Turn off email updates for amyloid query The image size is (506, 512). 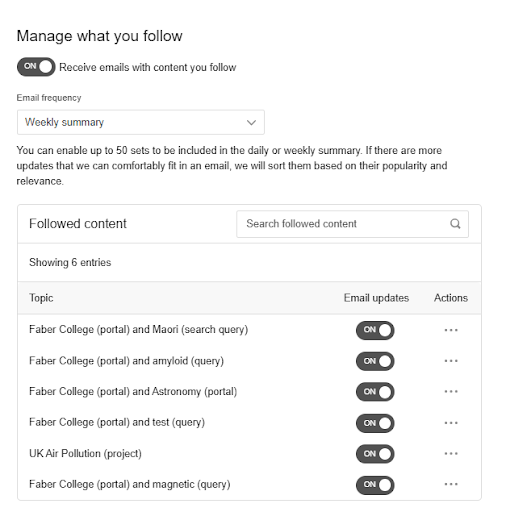point(375,361)
